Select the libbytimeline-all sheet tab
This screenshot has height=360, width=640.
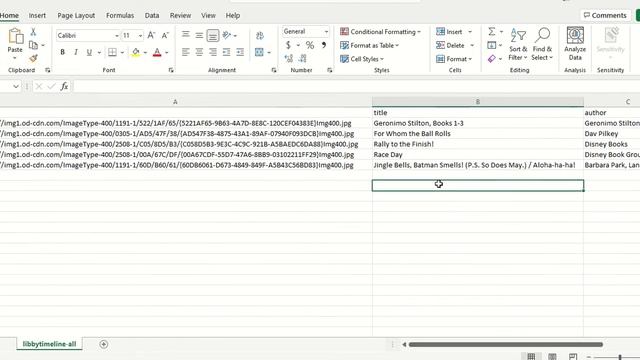[49, 344]
